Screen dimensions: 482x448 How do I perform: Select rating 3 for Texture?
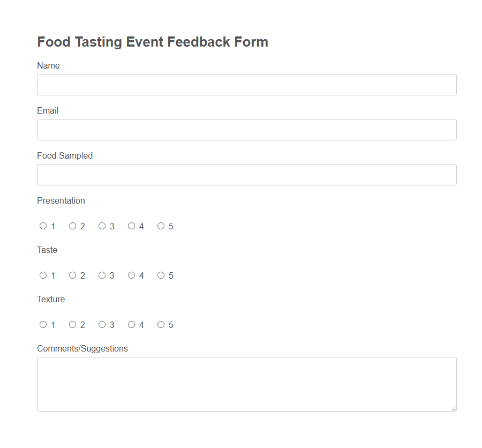tap(102, 324)
